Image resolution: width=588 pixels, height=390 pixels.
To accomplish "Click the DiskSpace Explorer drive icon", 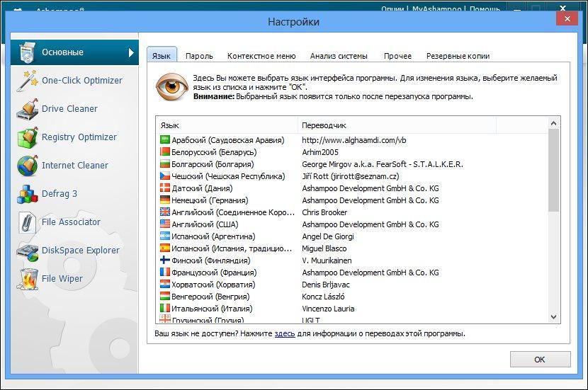I will click(28, 251).
